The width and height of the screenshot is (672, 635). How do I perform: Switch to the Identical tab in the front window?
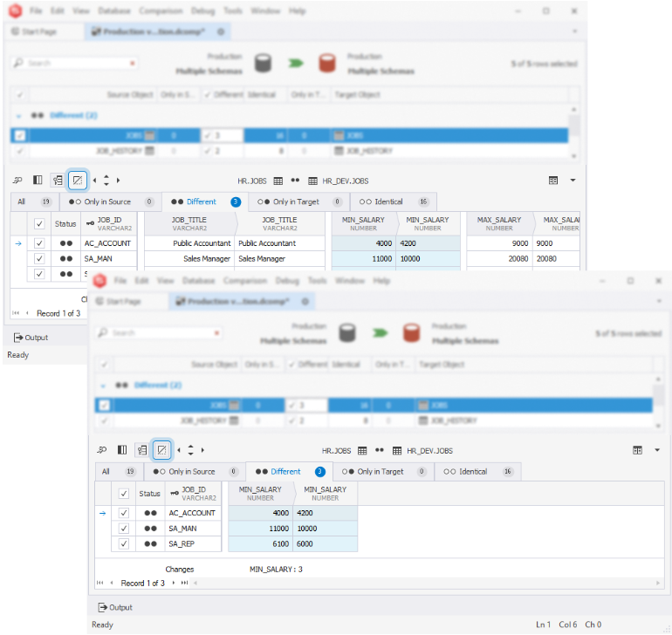(x=477, y=472)
